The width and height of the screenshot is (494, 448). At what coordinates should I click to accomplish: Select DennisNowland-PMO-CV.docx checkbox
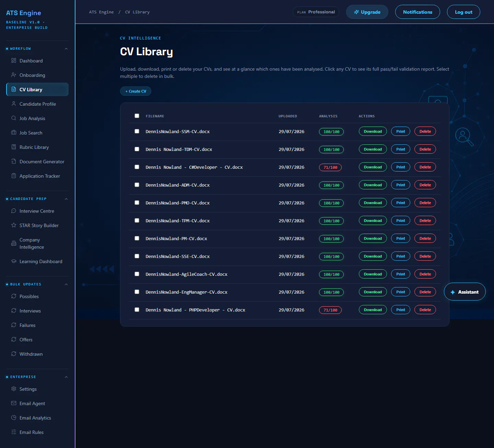click(x=137, y=203)
